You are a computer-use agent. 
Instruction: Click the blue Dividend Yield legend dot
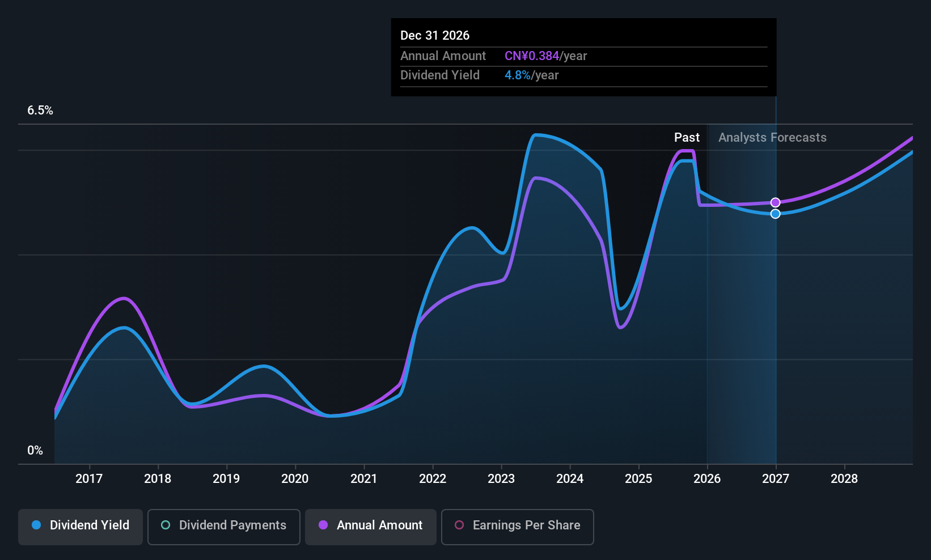pyautogui.click(x=36, y=525)
